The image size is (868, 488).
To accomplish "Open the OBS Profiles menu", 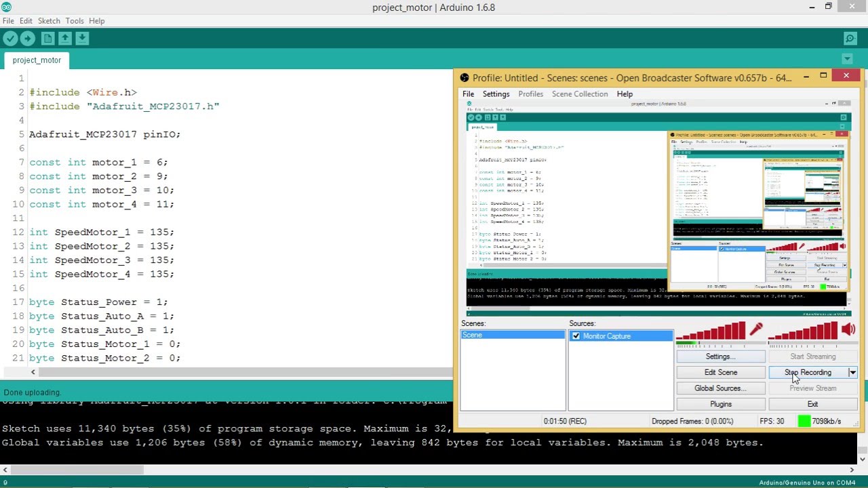I will pos(531,94).
